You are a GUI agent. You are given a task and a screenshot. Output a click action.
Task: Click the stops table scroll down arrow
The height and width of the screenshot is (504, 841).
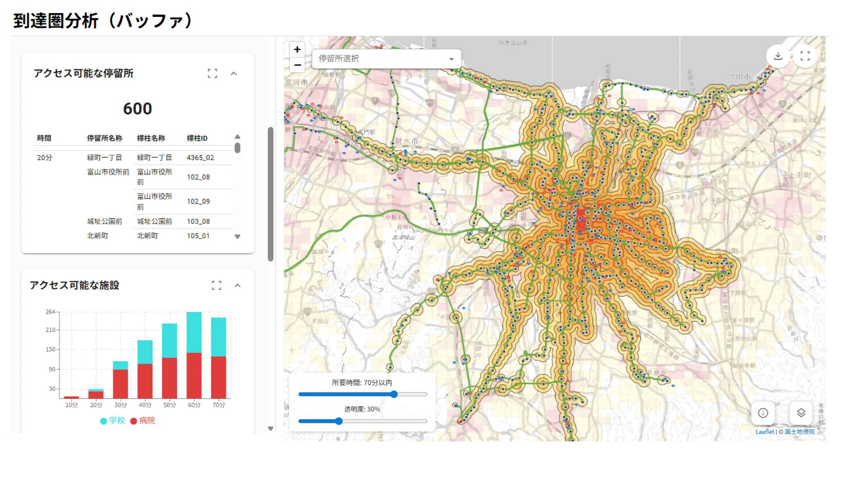click(237, 237)
